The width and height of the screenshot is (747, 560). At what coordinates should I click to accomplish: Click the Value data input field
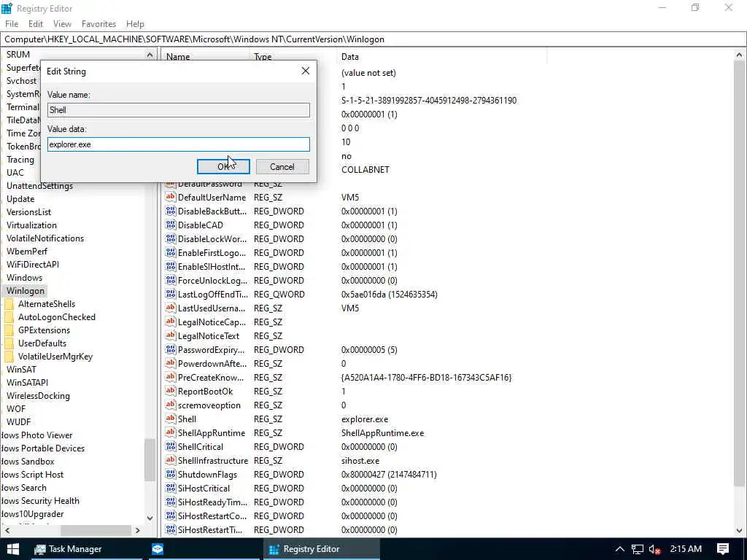178,144
